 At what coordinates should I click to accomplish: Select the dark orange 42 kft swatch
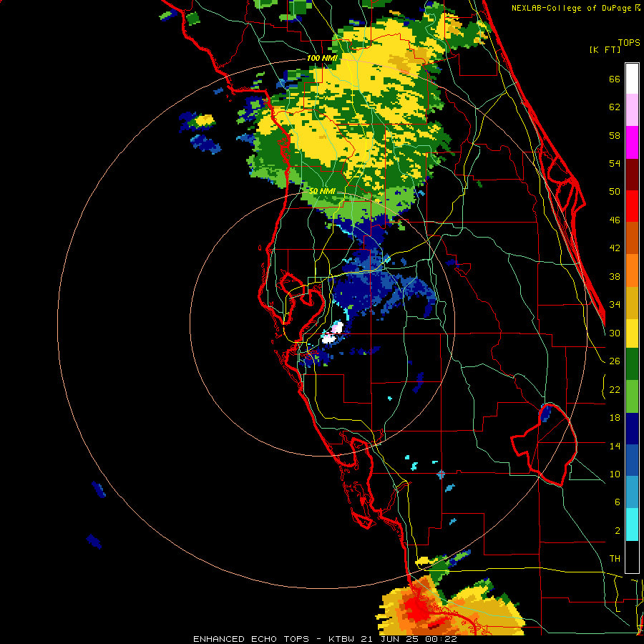632,238
